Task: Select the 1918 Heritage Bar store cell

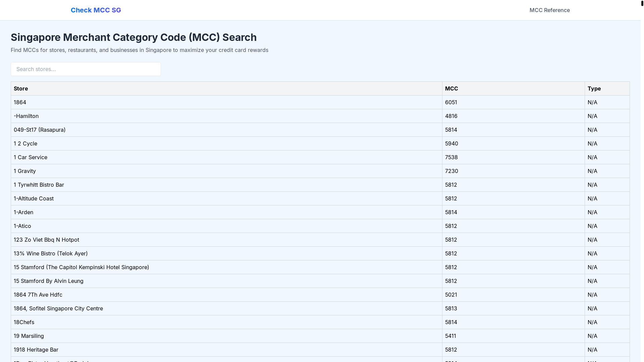Action: click(x=226, y=350)
